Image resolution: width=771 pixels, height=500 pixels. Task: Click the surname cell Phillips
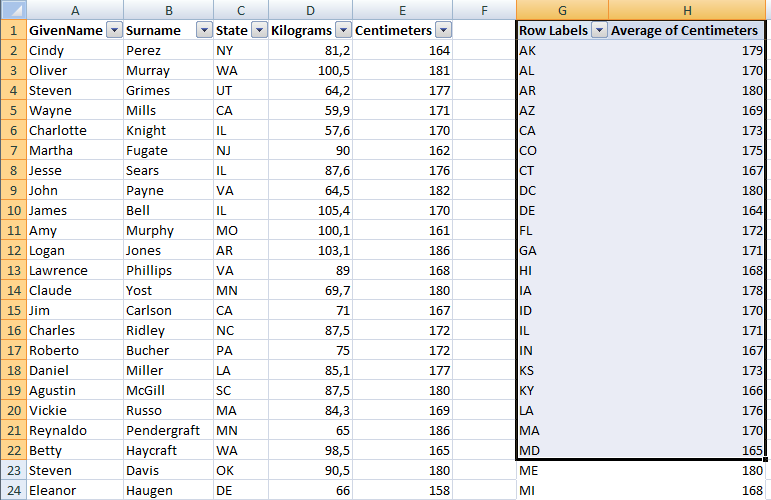(169, 270)
